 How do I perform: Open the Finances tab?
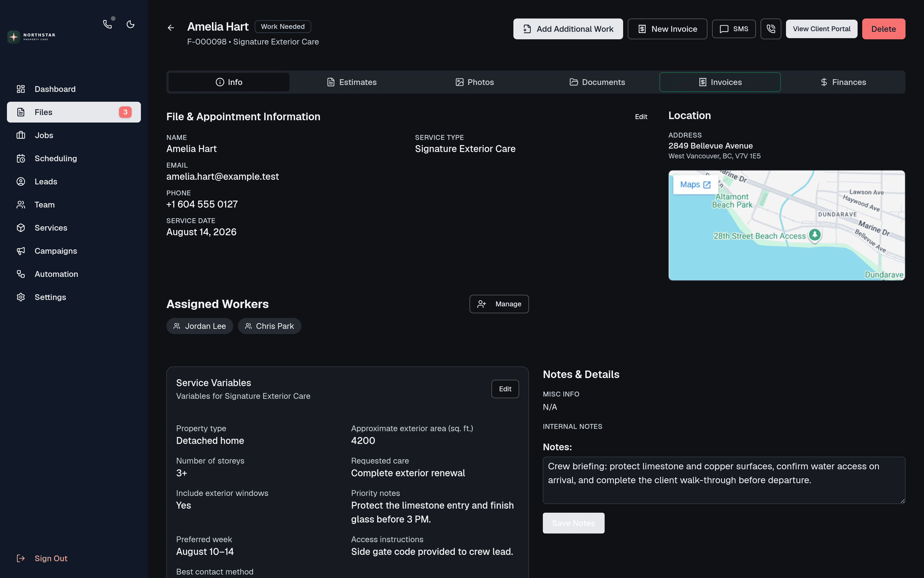pos(843,82)
